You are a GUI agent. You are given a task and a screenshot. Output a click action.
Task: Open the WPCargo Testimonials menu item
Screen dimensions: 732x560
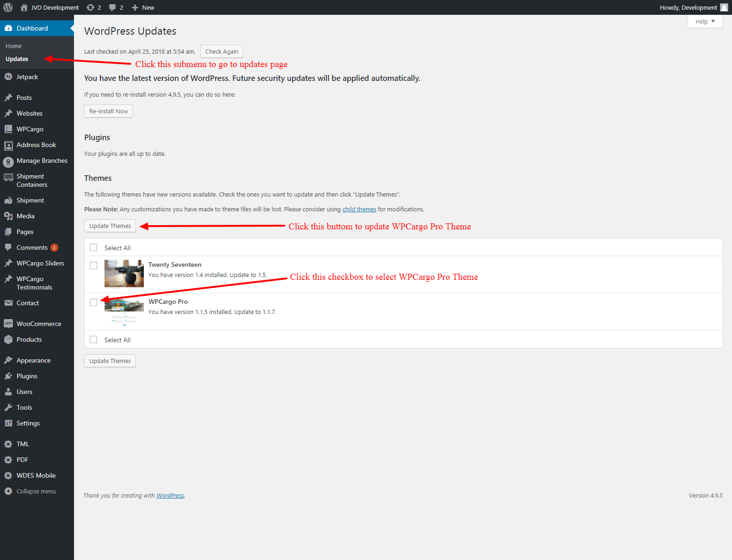[35, 283]
